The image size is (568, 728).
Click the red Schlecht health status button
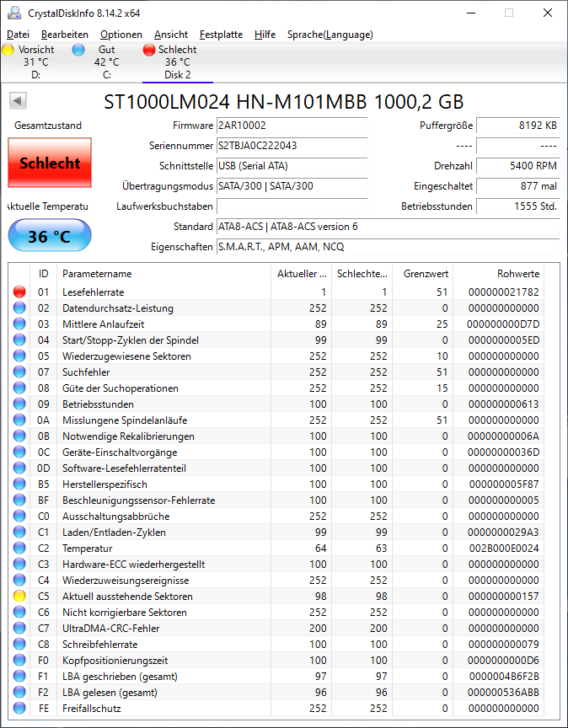50,163
